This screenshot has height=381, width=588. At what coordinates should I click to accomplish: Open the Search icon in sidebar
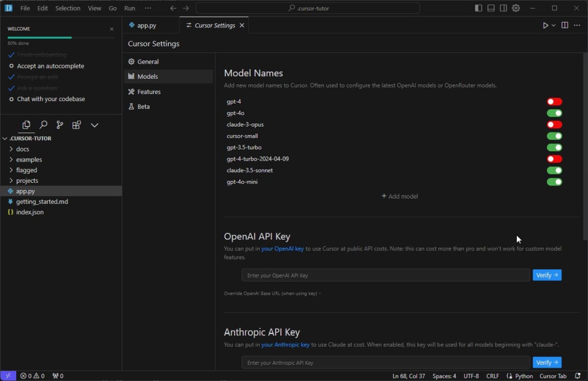tap(44, 125)
